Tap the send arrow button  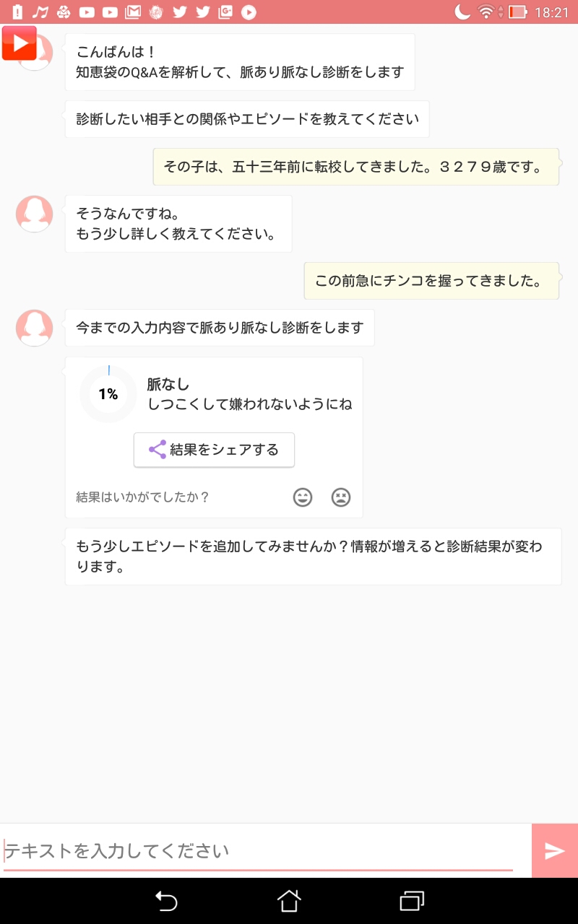[554, 851]
